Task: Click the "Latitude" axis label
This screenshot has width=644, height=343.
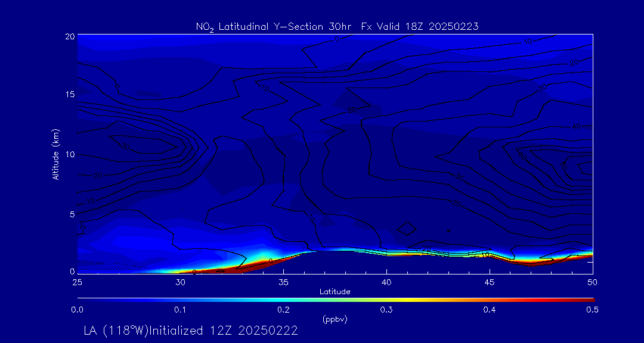Action: click(335, 292)
